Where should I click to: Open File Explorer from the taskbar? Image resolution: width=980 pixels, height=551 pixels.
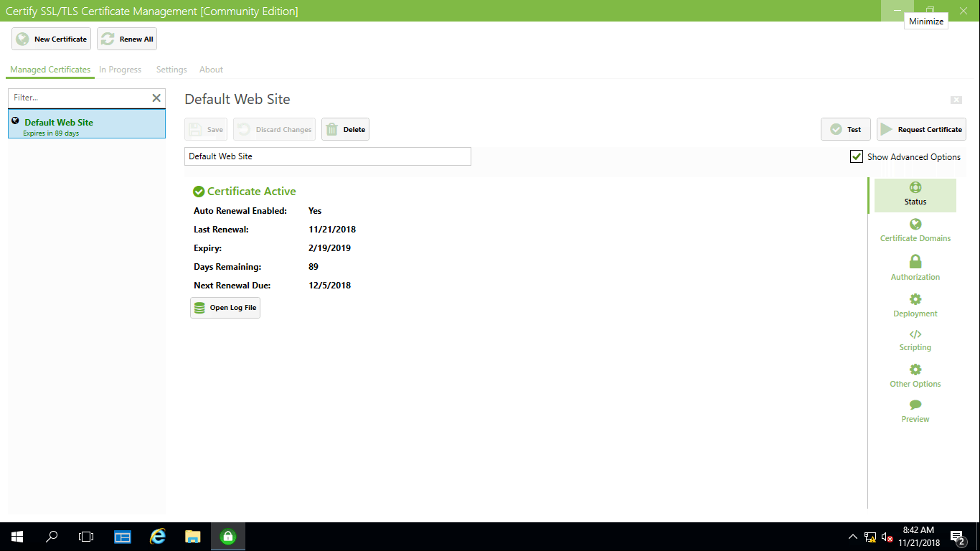[192, 537]
